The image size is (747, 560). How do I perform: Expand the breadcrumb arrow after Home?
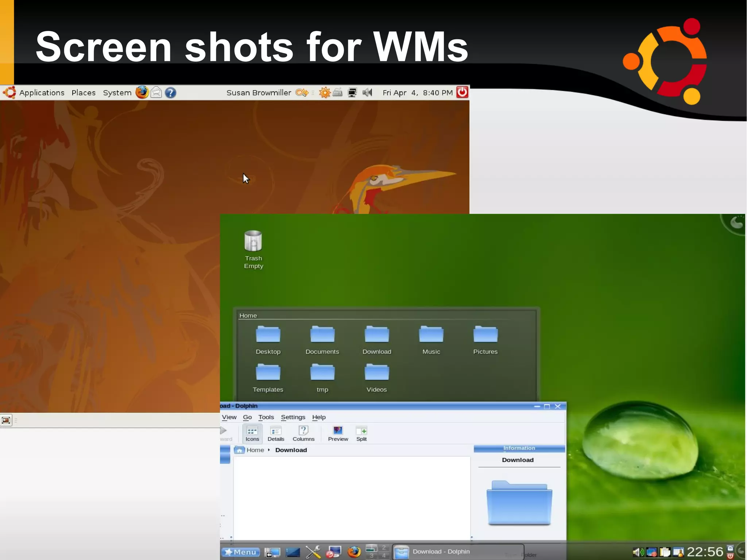click(269, 450)
